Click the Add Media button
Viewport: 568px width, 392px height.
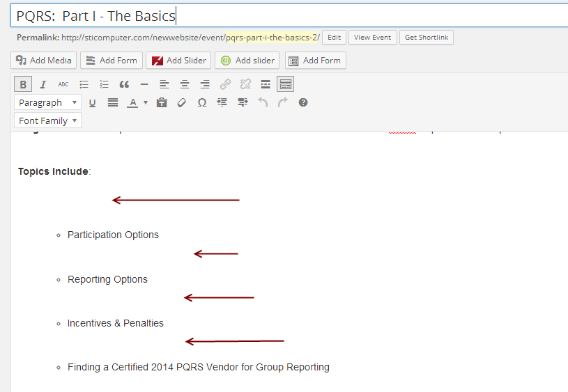(x=43, y=61)
